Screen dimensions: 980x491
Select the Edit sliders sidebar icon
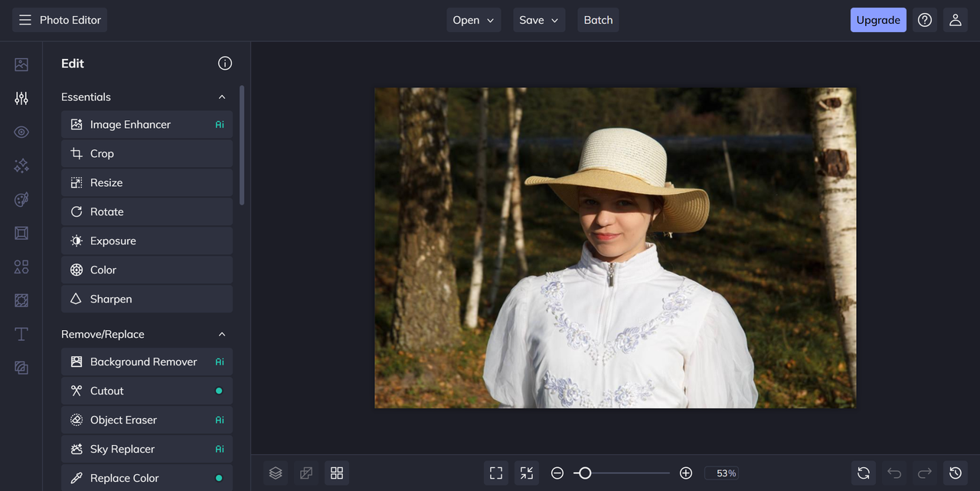(21, 98)
